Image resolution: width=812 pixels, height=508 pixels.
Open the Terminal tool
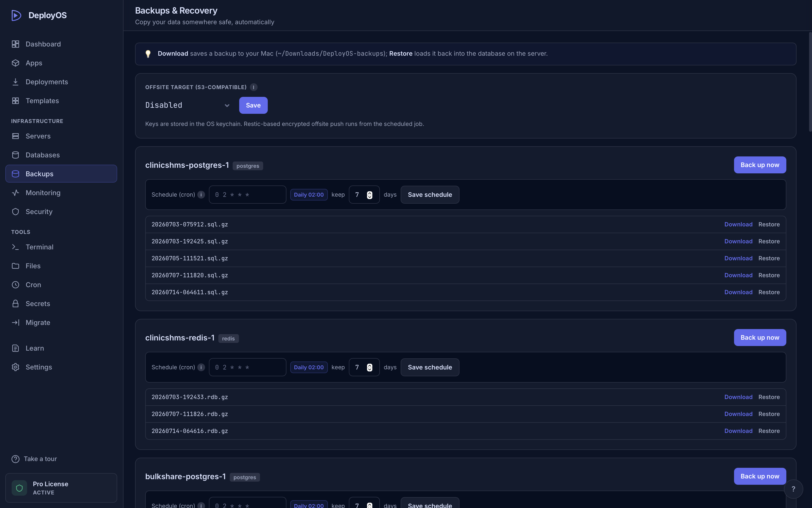[x=61, y=247]
